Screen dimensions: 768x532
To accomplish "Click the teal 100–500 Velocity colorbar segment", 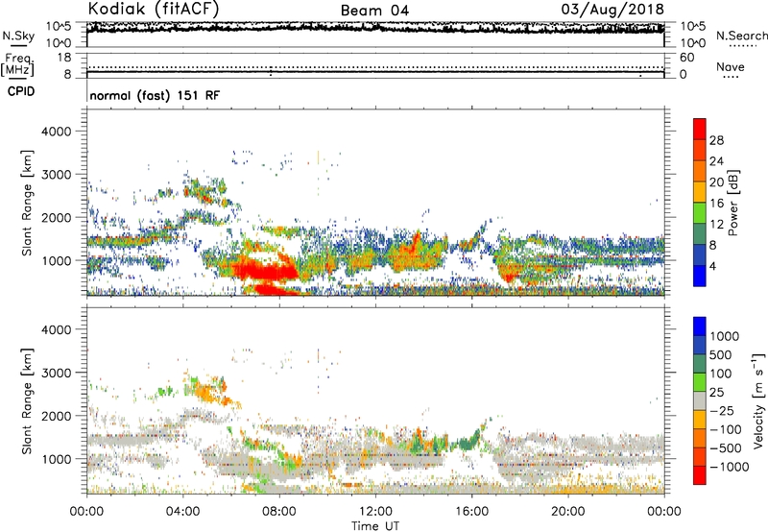I will (700, 364).
